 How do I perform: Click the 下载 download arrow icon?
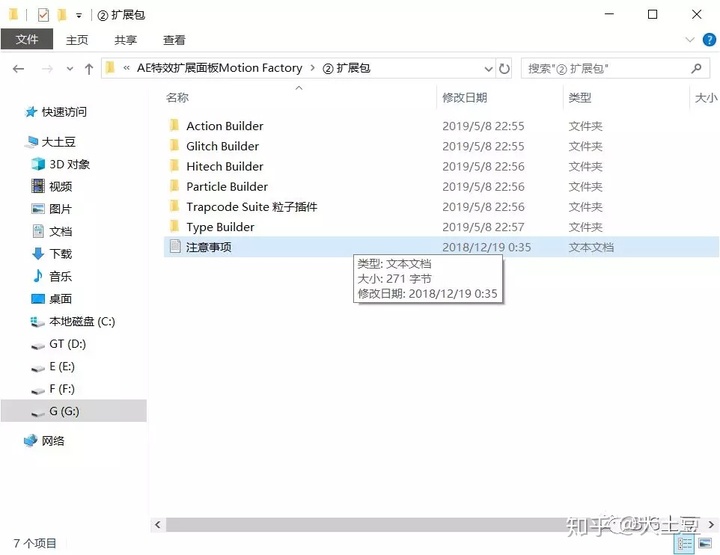[38, 253]
